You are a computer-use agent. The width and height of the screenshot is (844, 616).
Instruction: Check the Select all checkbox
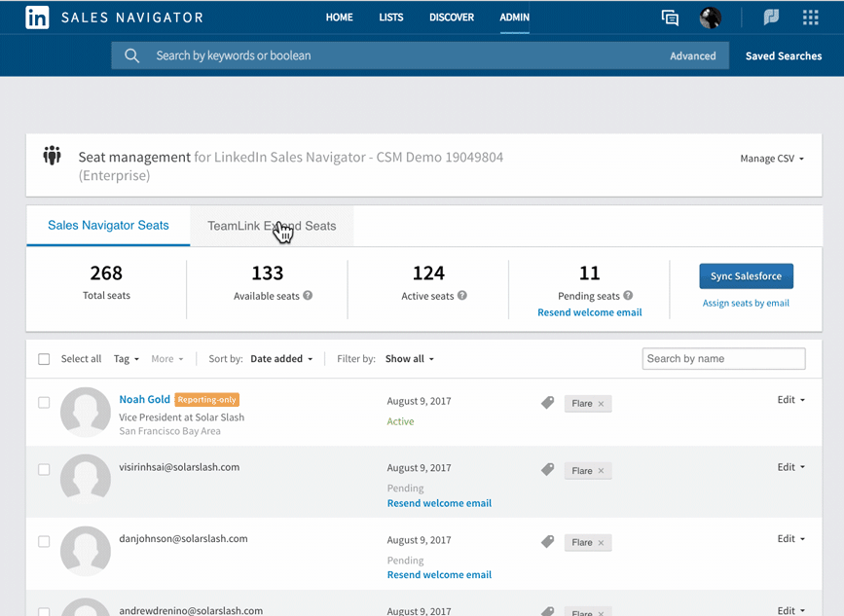(44, 358)
